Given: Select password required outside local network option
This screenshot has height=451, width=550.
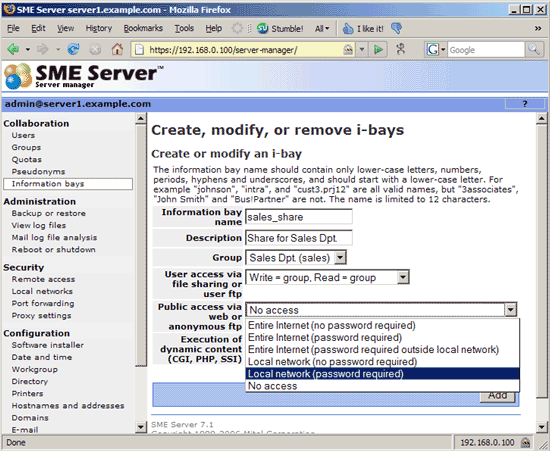Looking at the screenshot, I should pyautogui.click(x=382, y=350).
